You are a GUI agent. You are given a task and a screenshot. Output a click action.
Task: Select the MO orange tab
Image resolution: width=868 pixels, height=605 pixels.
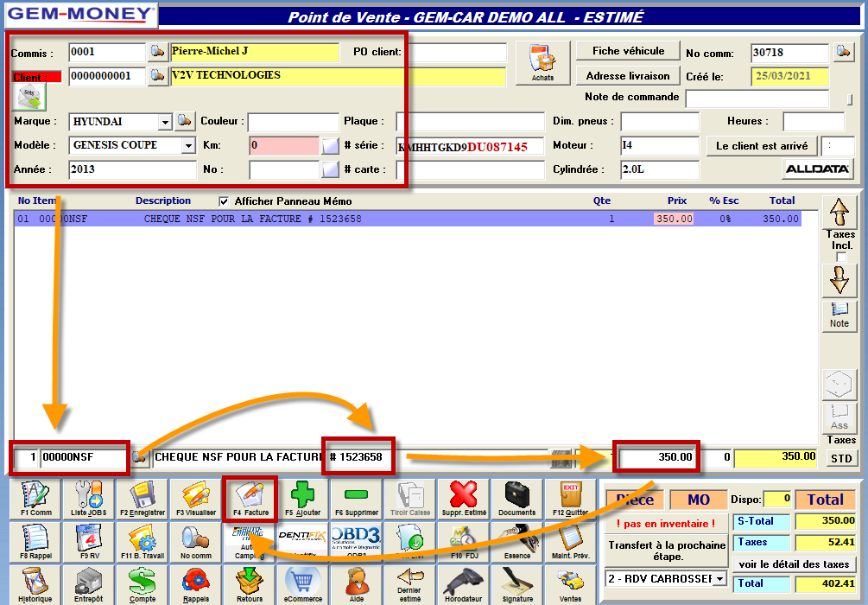699,500
